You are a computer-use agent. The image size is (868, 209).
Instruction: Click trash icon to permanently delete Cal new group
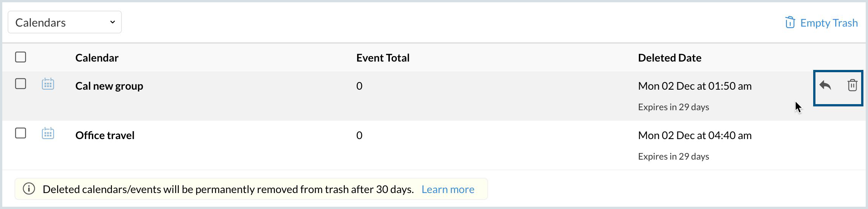coord(852,85)
